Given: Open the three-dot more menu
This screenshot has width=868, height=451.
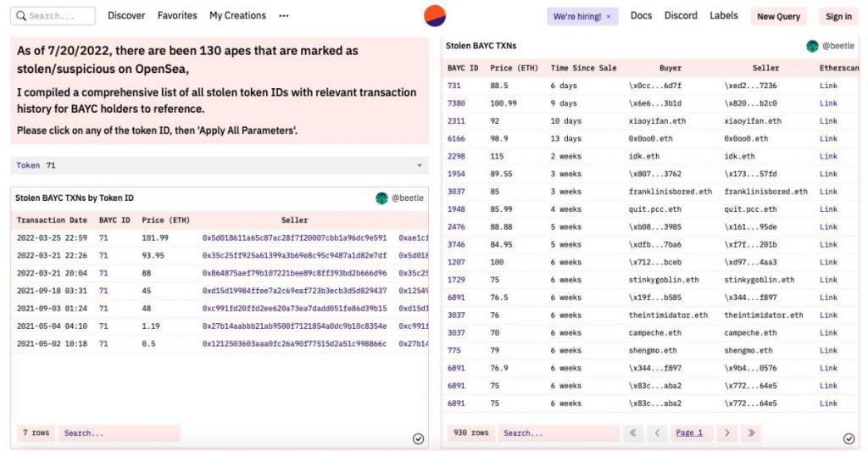Looking at the screenshot, I should click(284, 16).
